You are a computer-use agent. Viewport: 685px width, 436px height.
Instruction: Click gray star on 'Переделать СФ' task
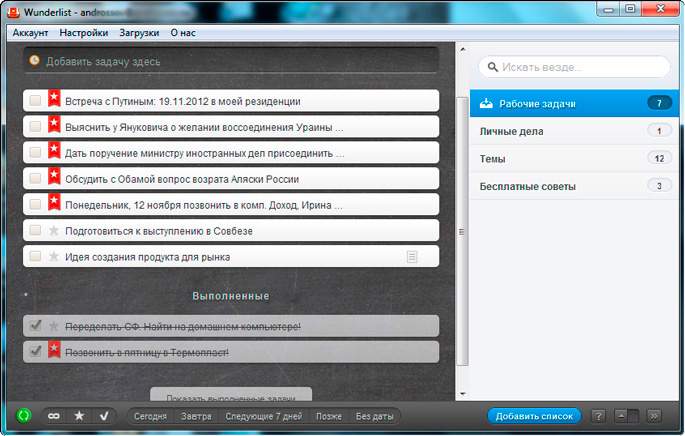pyautogui.click(x=54, y=326)
